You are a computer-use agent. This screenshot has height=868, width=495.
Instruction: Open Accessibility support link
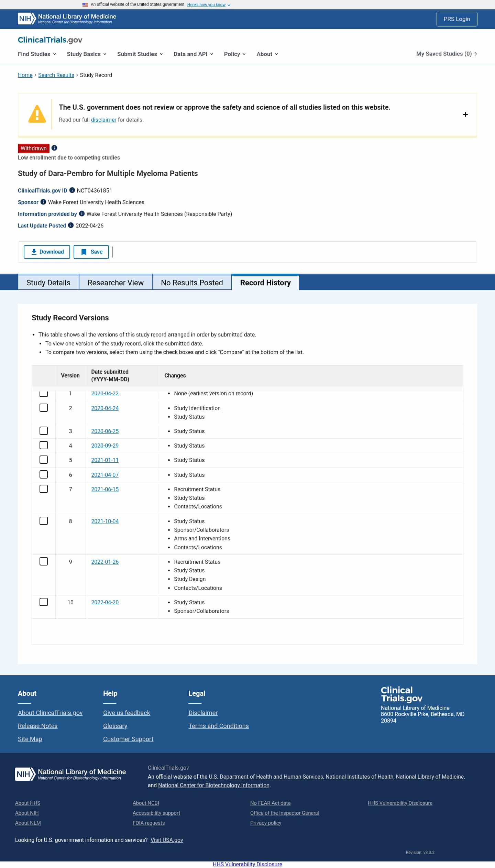point(156,813)
